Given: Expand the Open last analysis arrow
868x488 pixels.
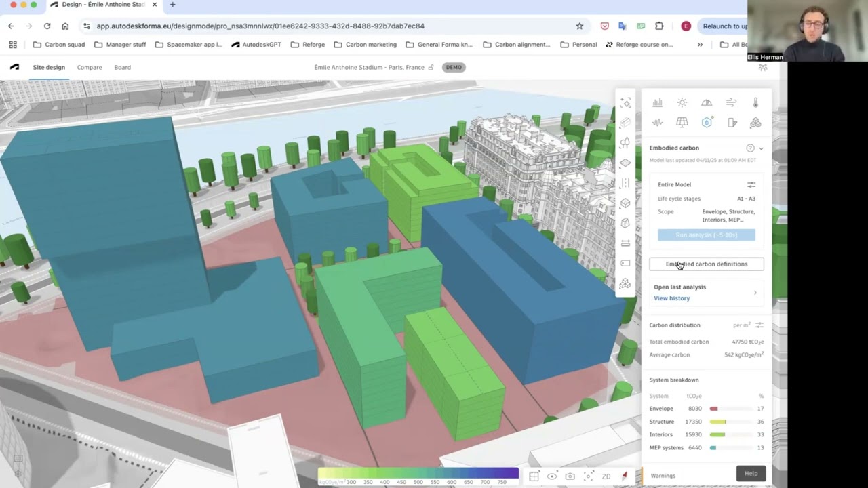Looking at the screenshot, I should 755,293.
